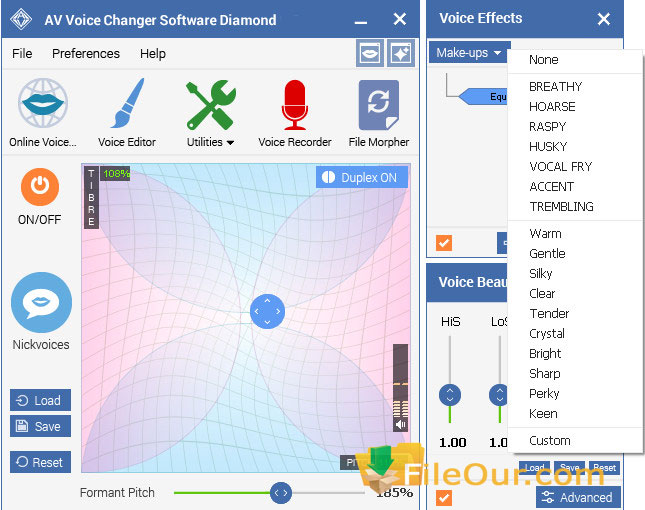The width and height of the screenshot is (645, 510).
Task: Minimize the AV Voice Changer window
Action: pyautogui.click(x=361, y=21)
